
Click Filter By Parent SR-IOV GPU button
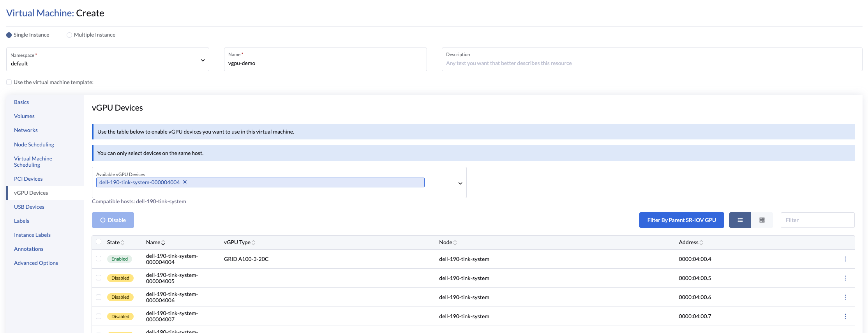coord(681,220)
